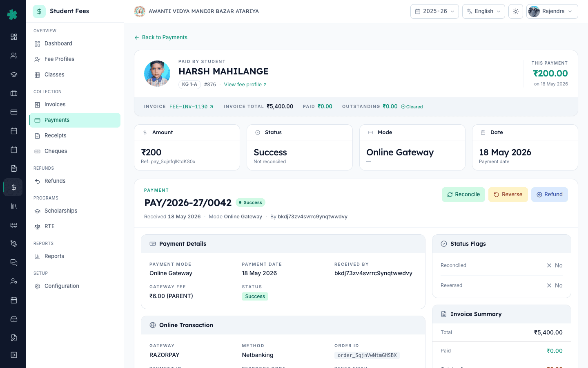588x368 pixels.
Task: Open Configuration under Setup
Action: point(75,286)
